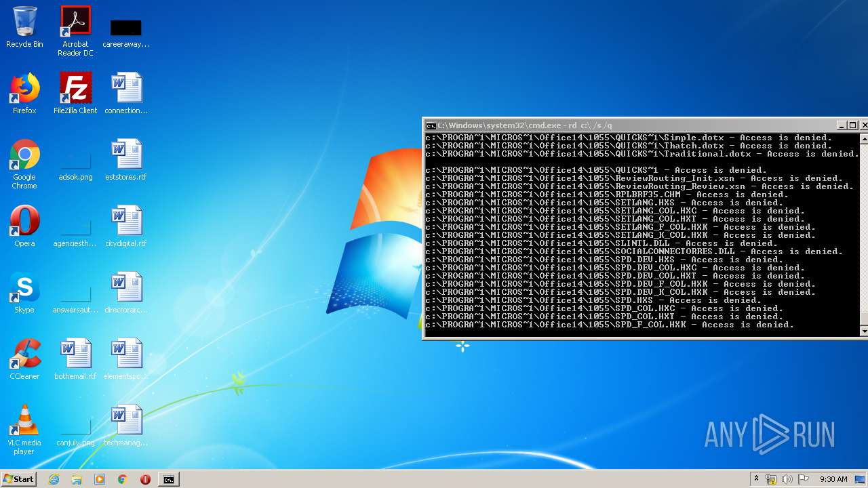Select adsok.png file on desktop

tap(75, 164)
